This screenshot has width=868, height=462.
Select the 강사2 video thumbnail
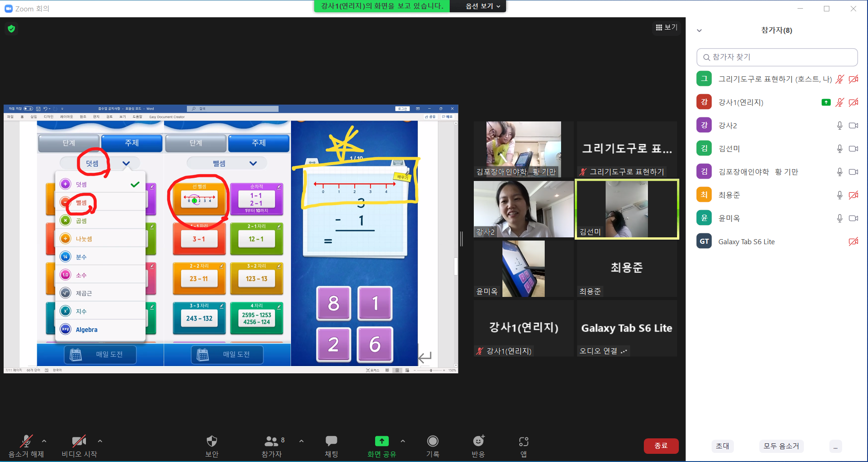pos(524,209)
